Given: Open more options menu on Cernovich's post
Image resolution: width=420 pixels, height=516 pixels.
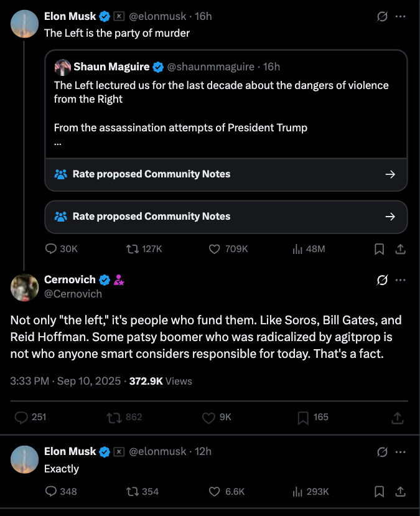Looking at the screenshot, I should coord(401,281).
